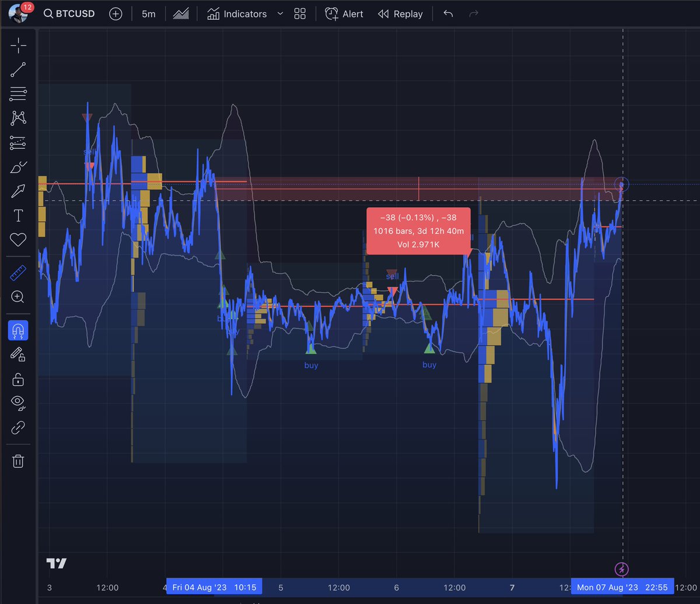Click the TradingView logo on chart
This screenshot has width=700, height=604.
click(x=57, y=563)
